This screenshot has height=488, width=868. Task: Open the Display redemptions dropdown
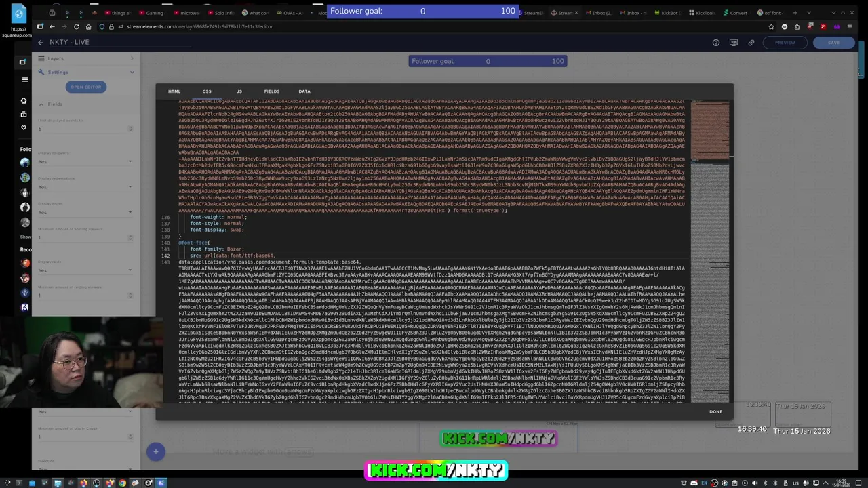(x=85, y=186)
